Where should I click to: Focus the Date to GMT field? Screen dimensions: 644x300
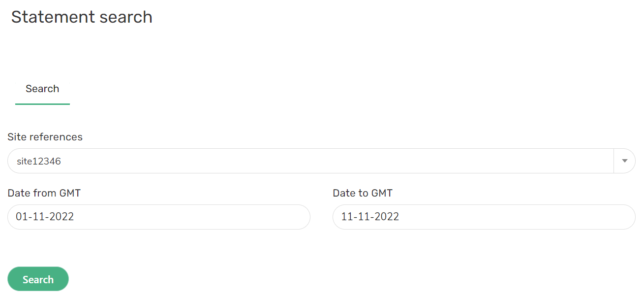coord(484,217)
